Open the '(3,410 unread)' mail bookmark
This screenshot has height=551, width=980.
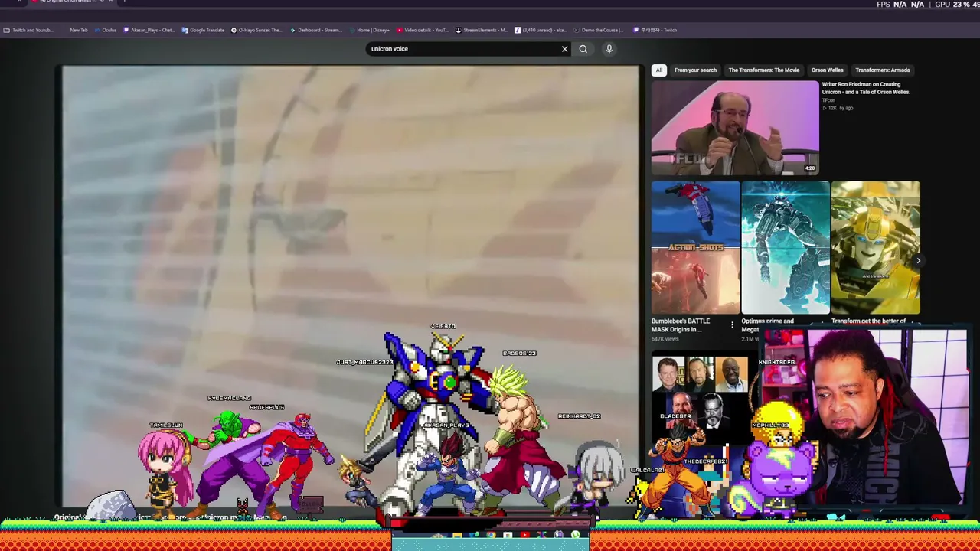(x=541, y=30)
